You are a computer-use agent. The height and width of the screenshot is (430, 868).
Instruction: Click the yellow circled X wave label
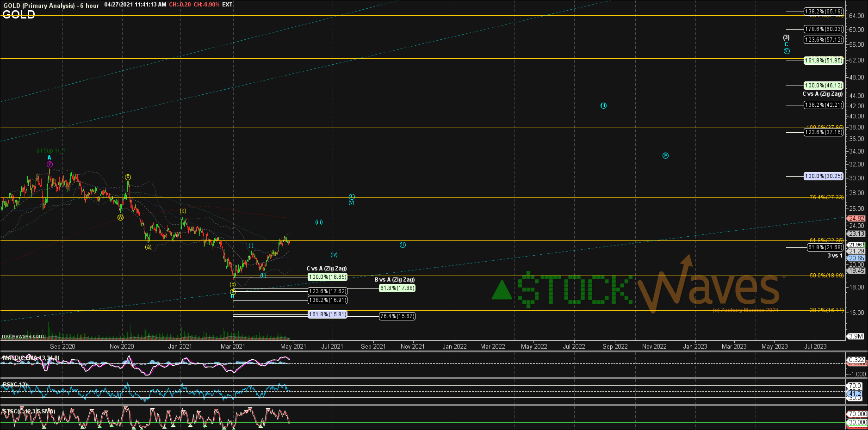click(128, 177)
